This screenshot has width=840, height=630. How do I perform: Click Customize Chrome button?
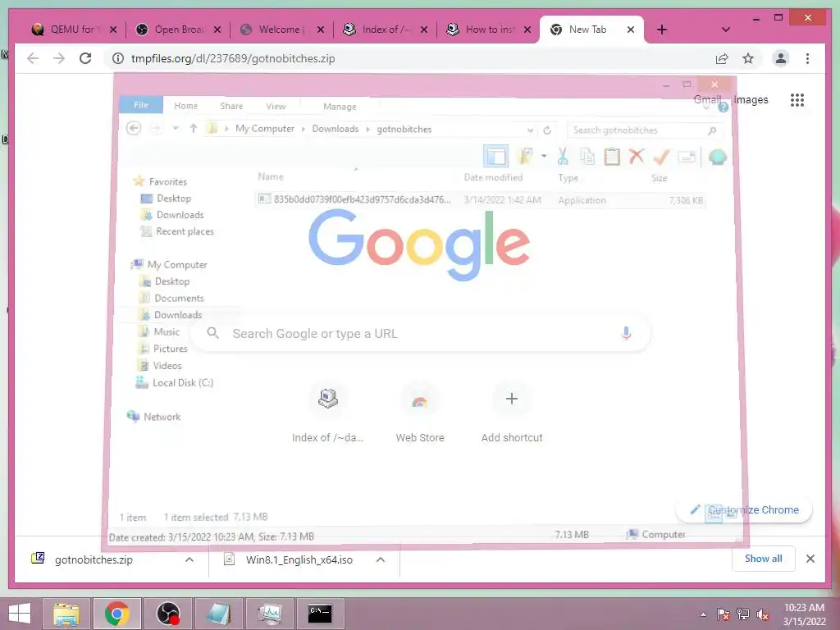point(745,510)
